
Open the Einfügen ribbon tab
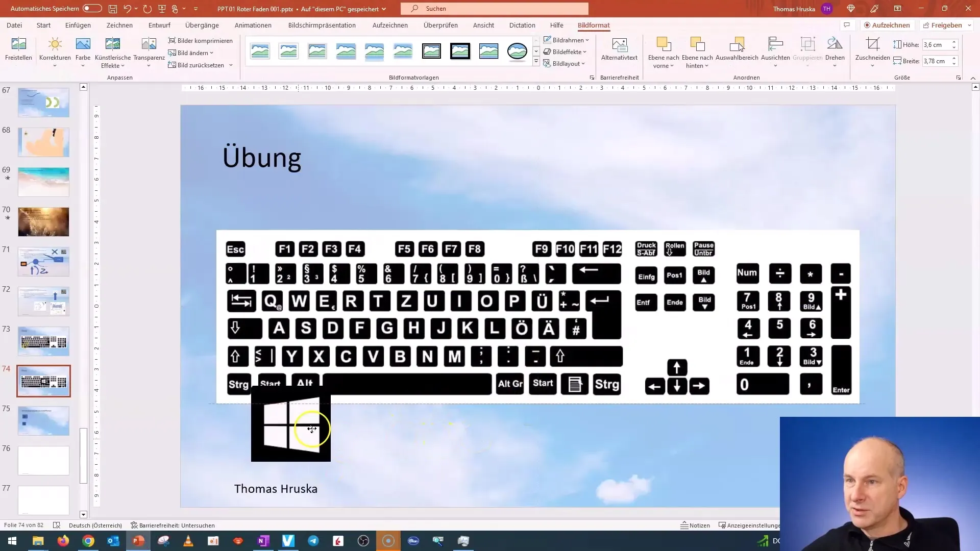[78, 25]
